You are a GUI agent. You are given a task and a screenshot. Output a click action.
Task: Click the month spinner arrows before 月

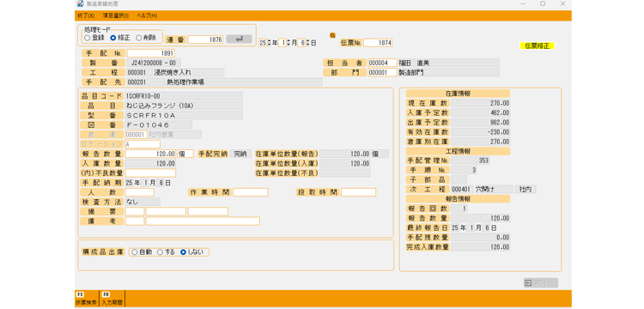pos(289,43)
